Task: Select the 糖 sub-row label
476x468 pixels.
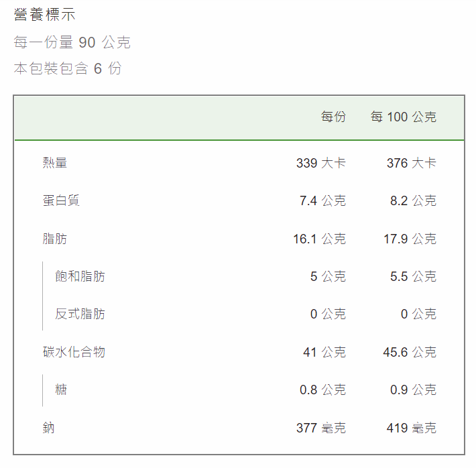Action: pyautogui.click(x=61, y=390)
